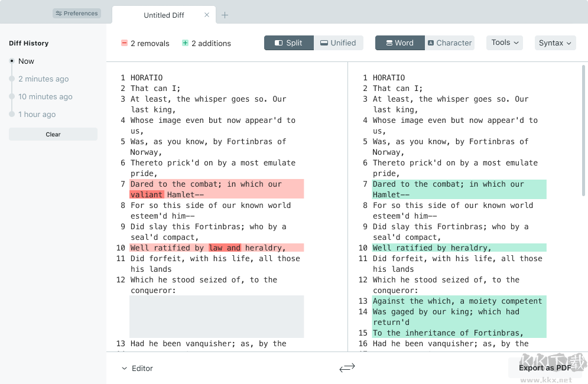The width and height of the screenshot is (588, 384).
Task: Click added line 'Against the which, a moiety competent'
Action: coord(457,301)
